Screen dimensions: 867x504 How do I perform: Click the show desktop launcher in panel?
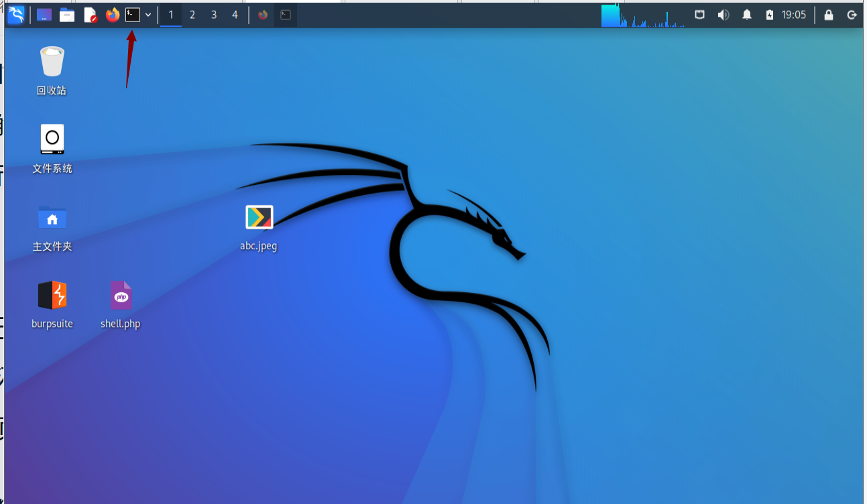[x=44, y=15]
